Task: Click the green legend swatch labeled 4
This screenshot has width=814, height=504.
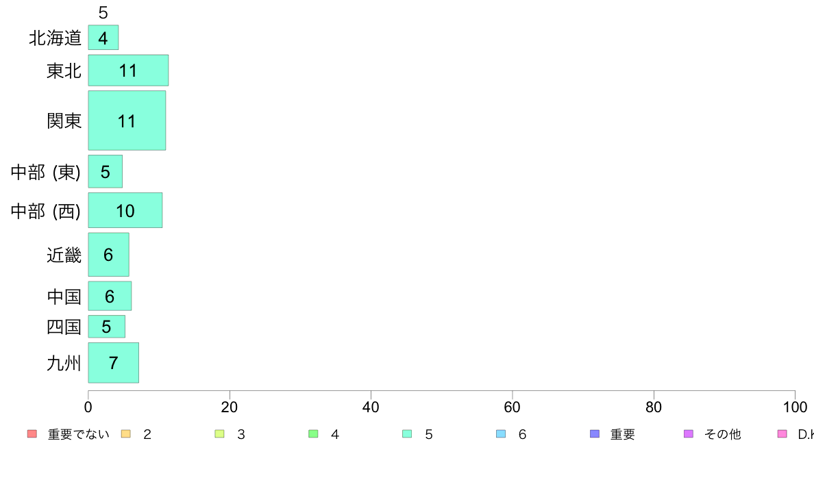Action: pos(314,434)
